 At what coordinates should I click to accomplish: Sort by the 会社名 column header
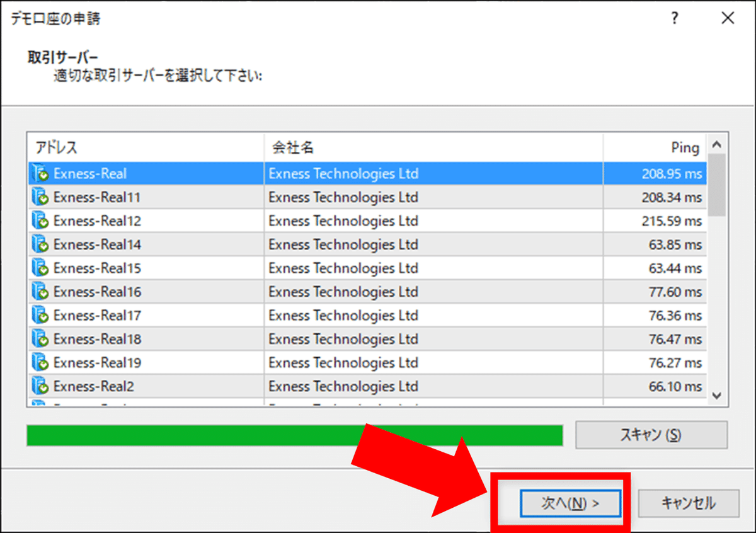[433, 148]
